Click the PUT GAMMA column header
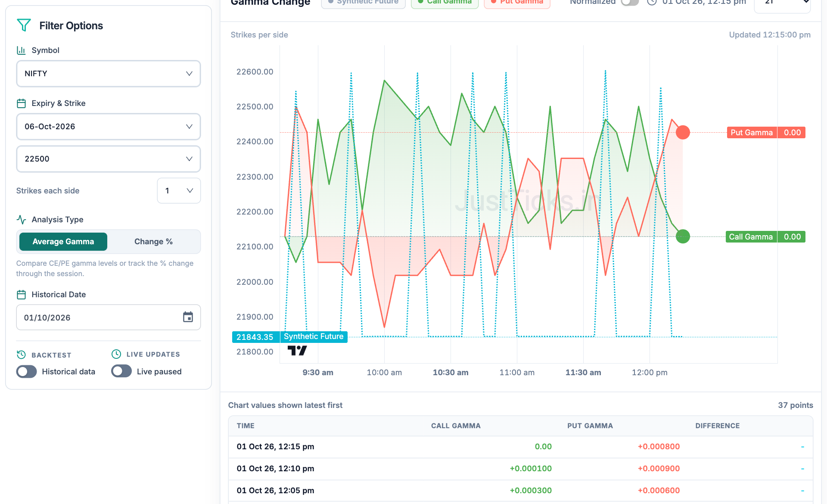This screenshot has height=504, width=827. click(x=590, y=426)
